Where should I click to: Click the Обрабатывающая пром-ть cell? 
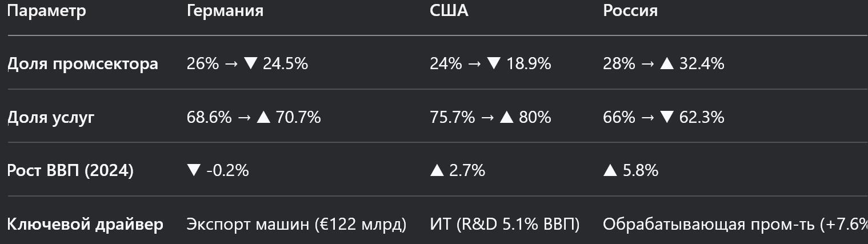click(734, 224)
